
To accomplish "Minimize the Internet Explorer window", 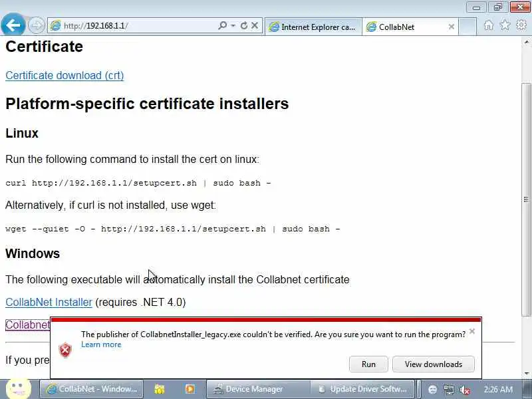I will [476, 7].
